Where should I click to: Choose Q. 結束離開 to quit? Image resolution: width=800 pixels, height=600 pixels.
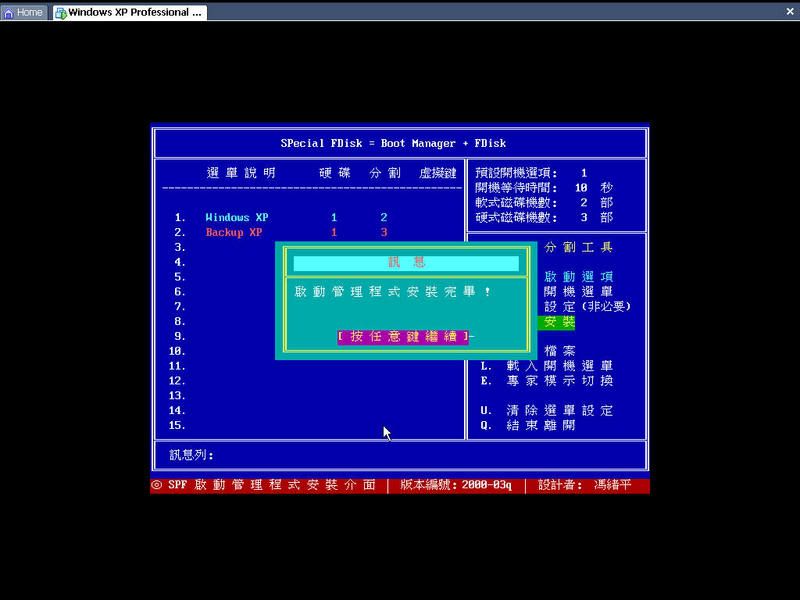(528, 425)
